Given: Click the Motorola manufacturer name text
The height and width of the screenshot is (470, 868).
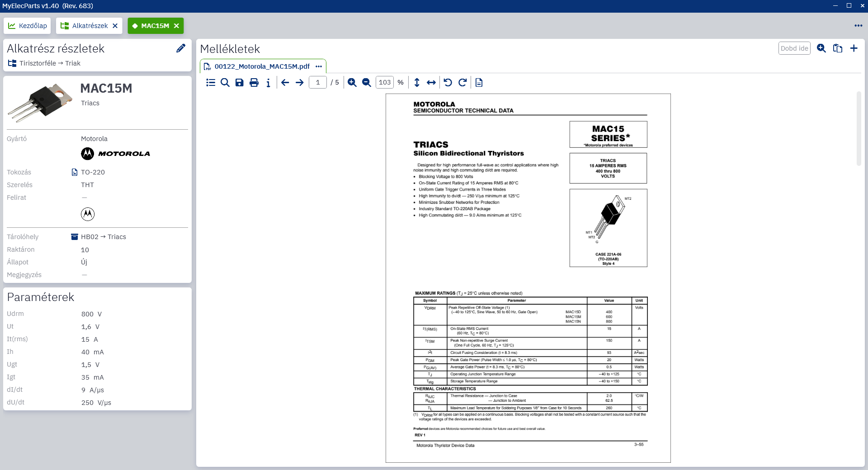Looking at the screenshot, I should [94, 139].
